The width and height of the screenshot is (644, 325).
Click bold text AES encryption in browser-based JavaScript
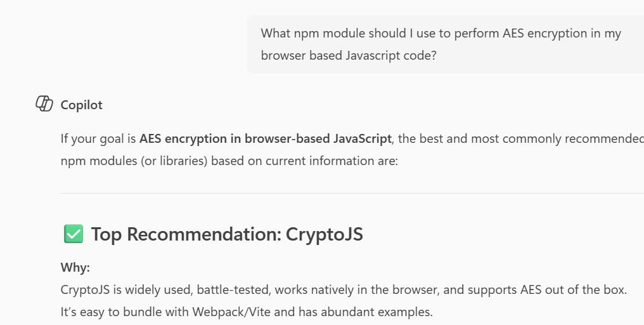click(x=265, y=138)
